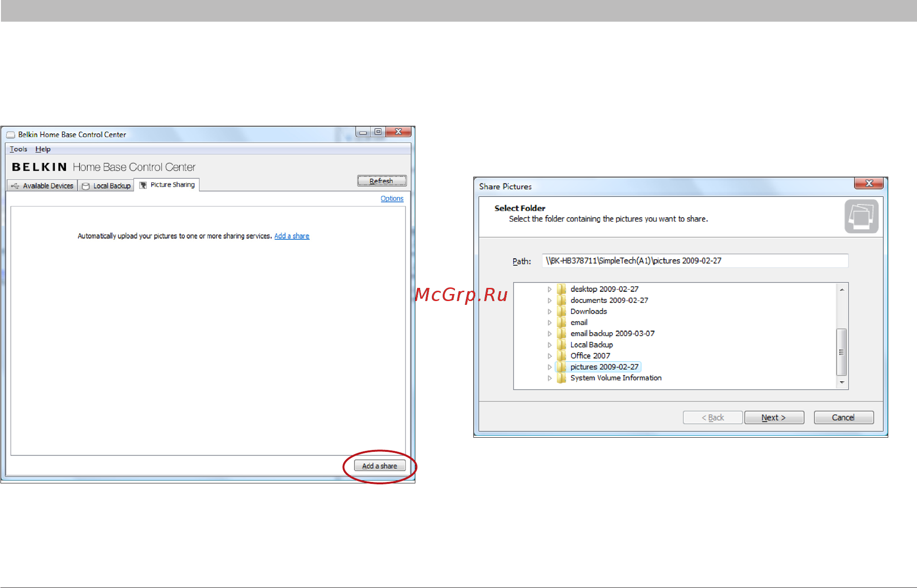Image resolution: width=917 pixels, height=588 pixels.
Task: Select the 'email backup 2009-03-07' folder name
Action: coord(612,334)
